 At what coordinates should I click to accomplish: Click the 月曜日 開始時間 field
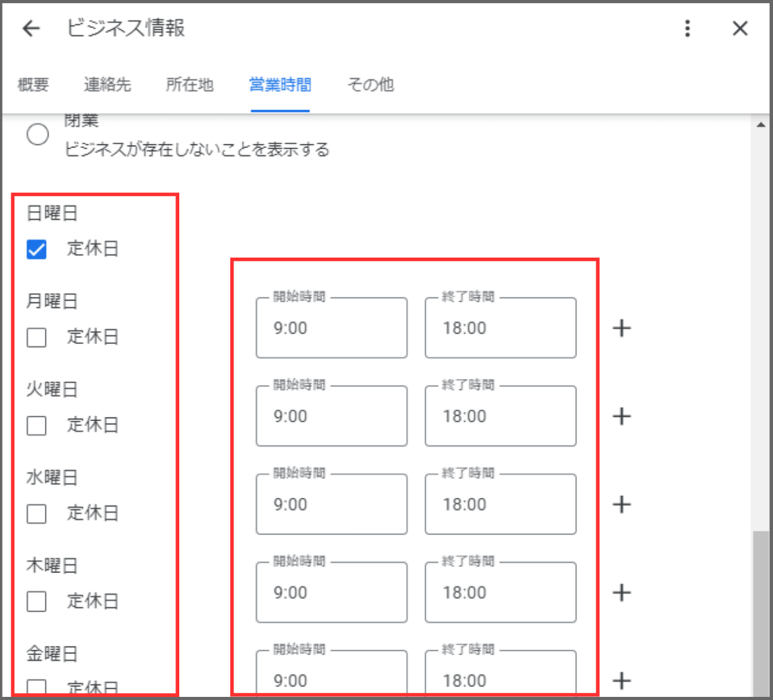click(332, 328)
